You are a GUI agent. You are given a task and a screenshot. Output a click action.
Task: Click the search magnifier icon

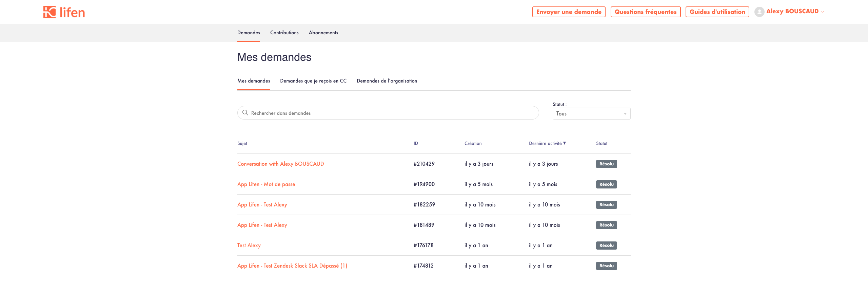(x=245, y=113)
